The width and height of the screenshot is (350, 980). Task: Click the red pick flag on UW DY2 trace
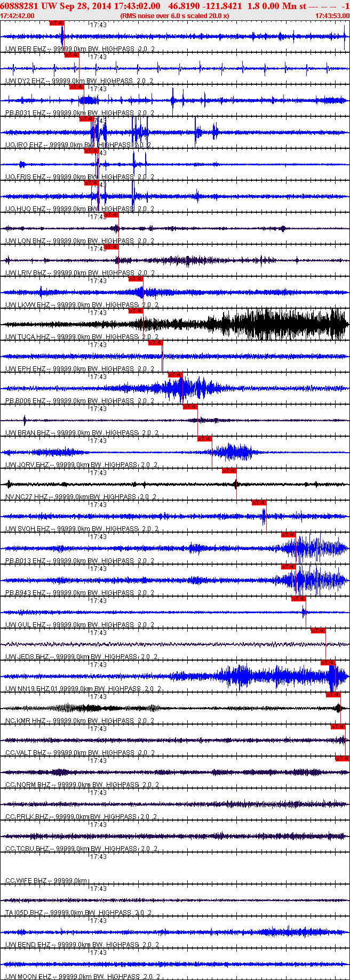[71, 55]
